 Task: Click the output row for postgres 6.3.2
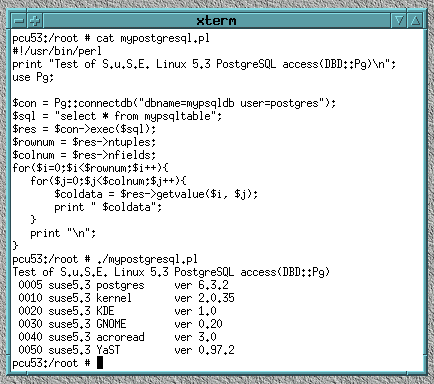coord(123,285)
